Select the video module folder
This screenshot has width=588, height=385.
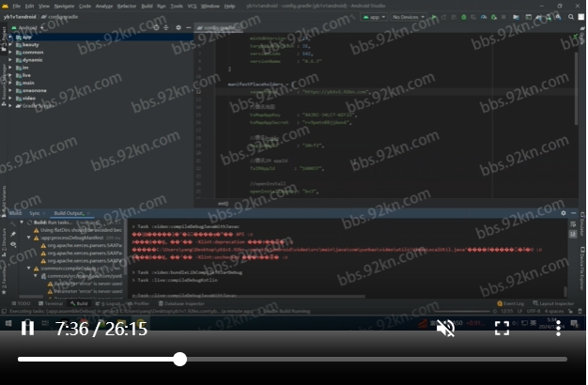tap(29, 97)
